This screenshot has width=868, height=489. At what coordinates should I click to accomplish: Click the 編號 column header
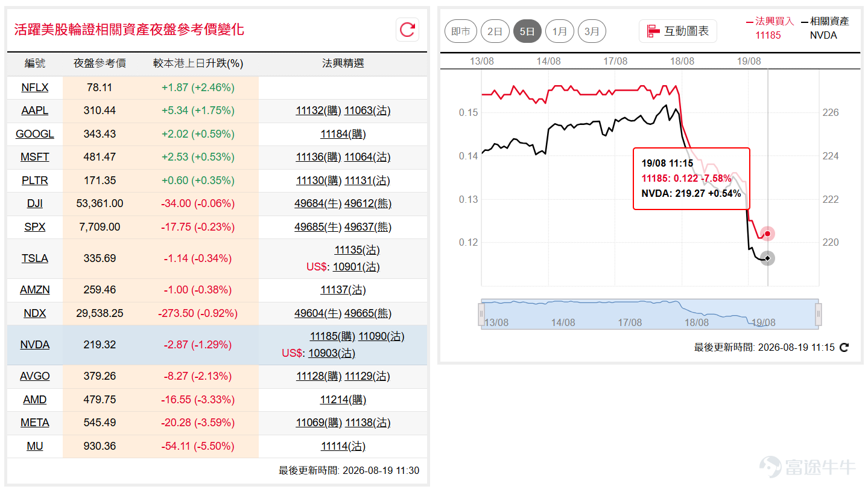[x=35, y=63]
